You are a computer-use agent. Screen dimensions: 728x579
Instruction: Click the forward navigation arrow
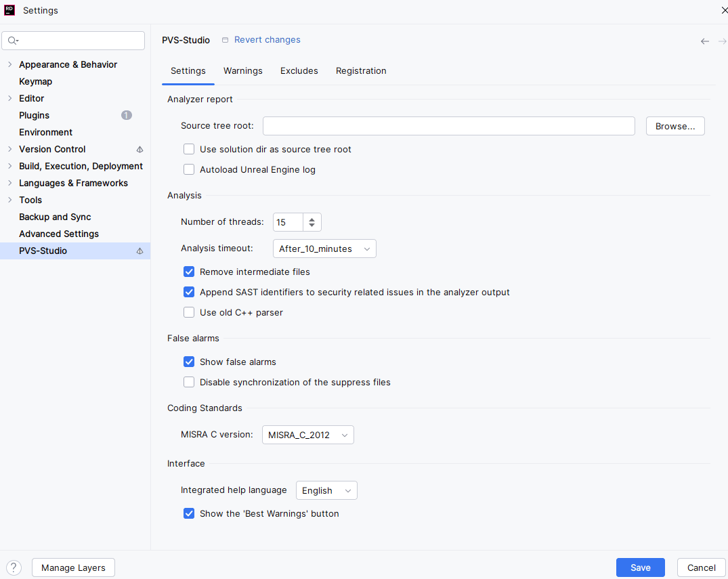click(722, 41)
